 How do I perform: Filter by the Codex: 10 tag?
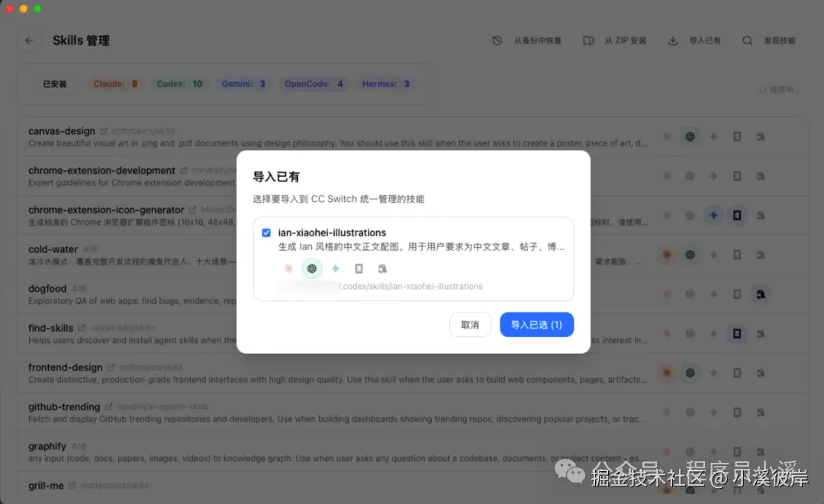(x=179, y=84)
